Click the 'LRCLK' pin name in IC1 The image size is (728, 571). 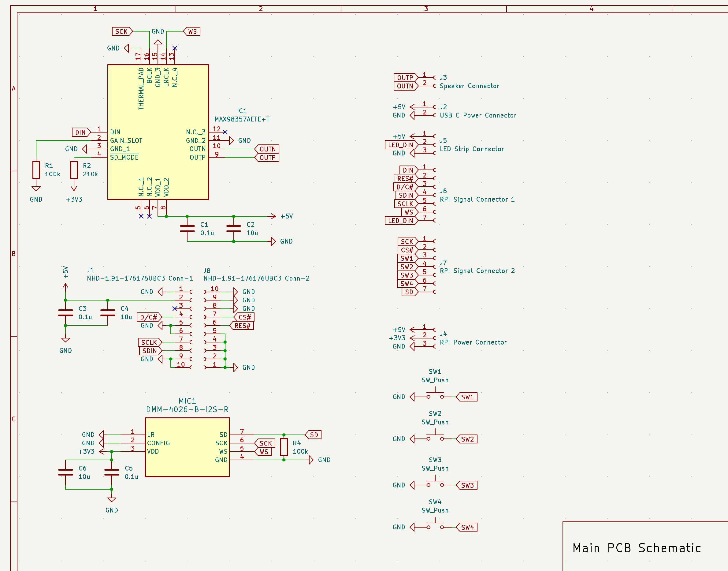166,77
